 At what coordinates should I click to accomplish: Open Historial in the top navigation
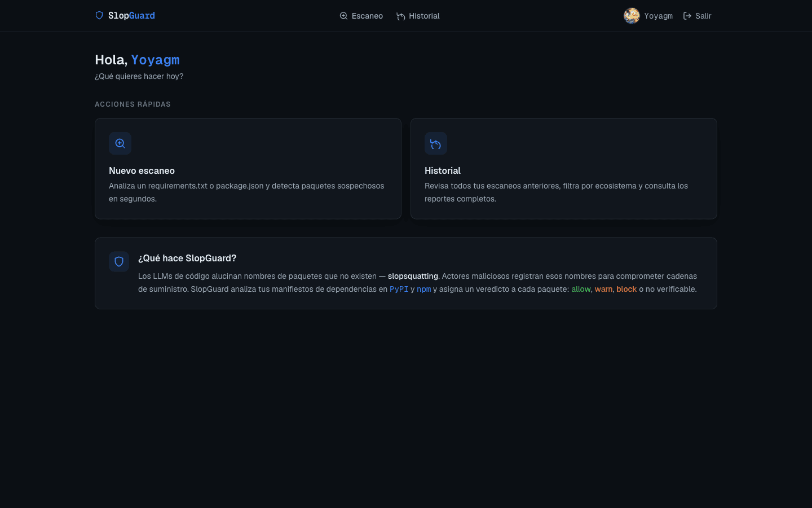click(x=418, y=16)
